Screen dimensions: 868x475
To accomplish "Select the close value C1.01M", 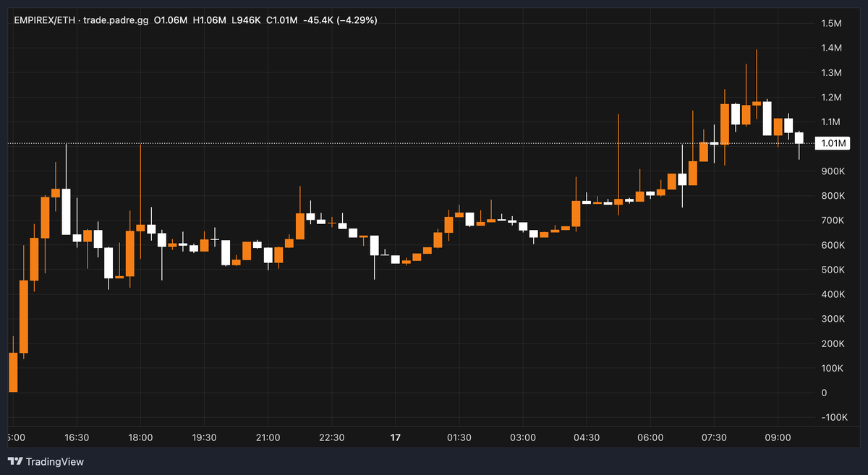I will point(282,20).
